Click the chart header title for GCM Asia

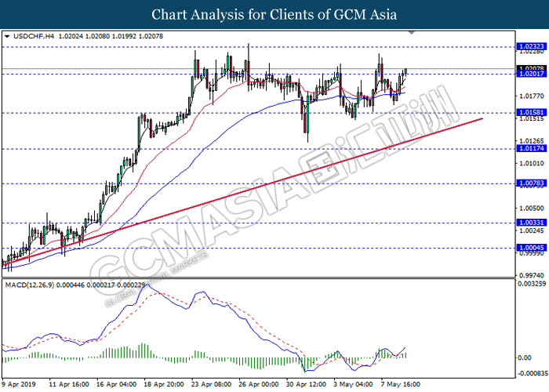pos(274,14)
